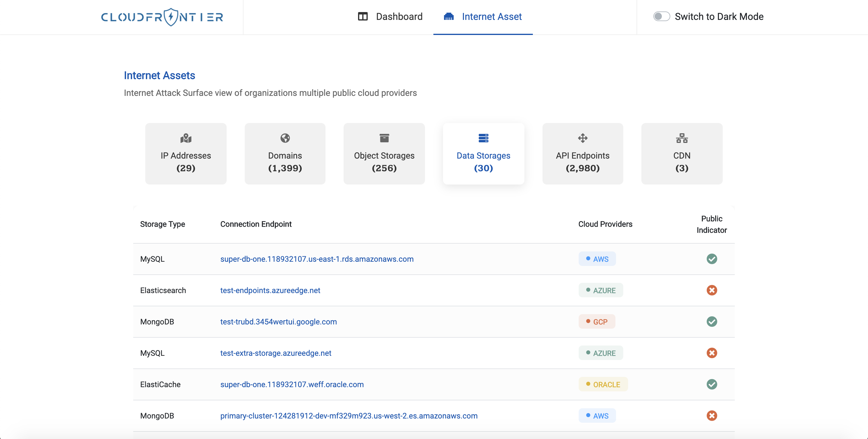The height and width of the screenshot is (439, 868).
Task: Click the GCP provider badge
Action: [597, 322]
